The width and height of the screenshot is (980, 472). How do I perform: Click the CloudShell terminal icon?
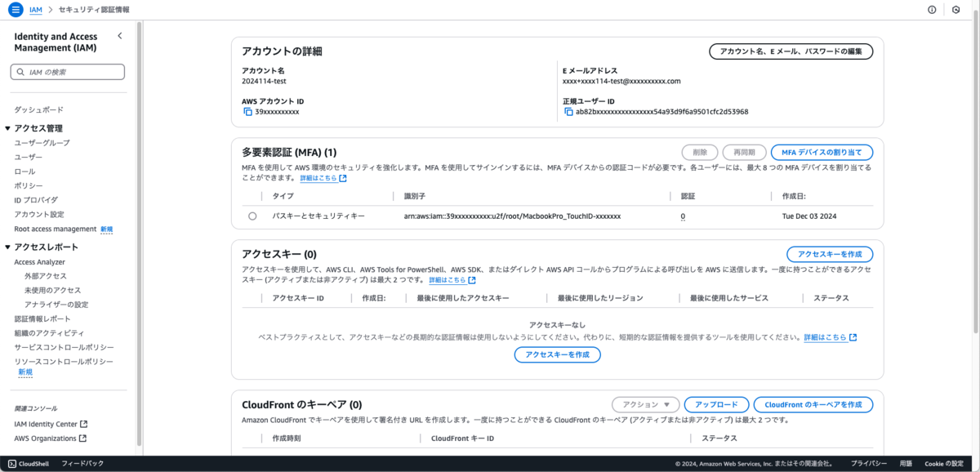[x=12, y=464]
